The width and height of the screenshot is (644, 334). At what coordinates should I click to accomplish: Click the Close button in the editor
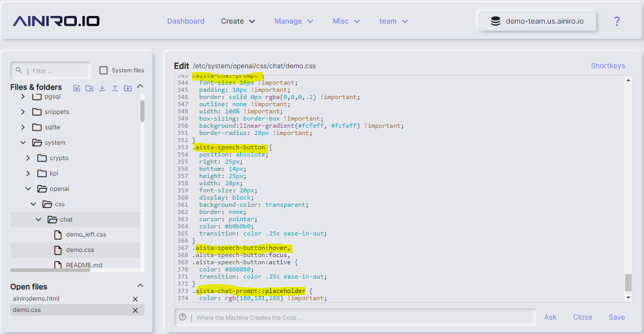(583, 317)
